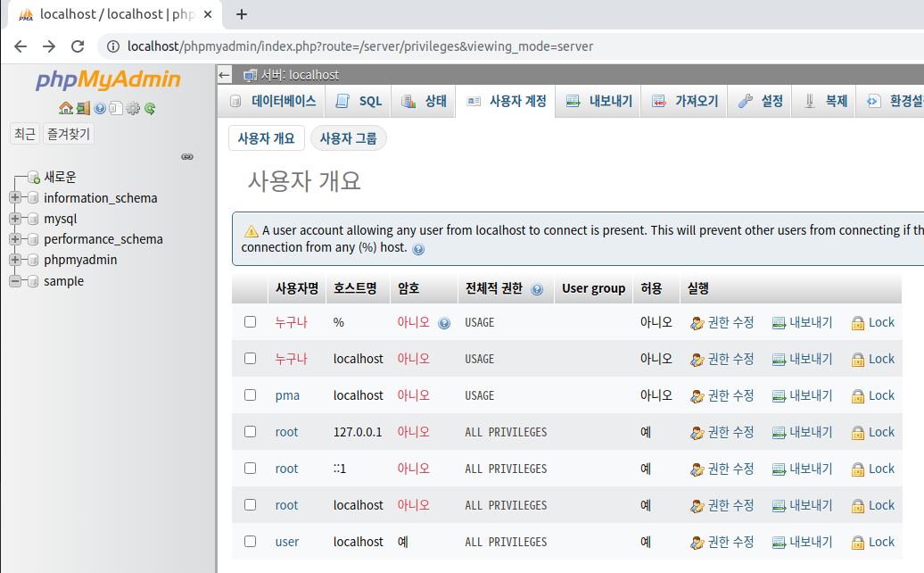The width and height of the screenshot is (924, 573).
Task: Click the 즐겨찾기 button in sidebar
Action: coord(69,134)
